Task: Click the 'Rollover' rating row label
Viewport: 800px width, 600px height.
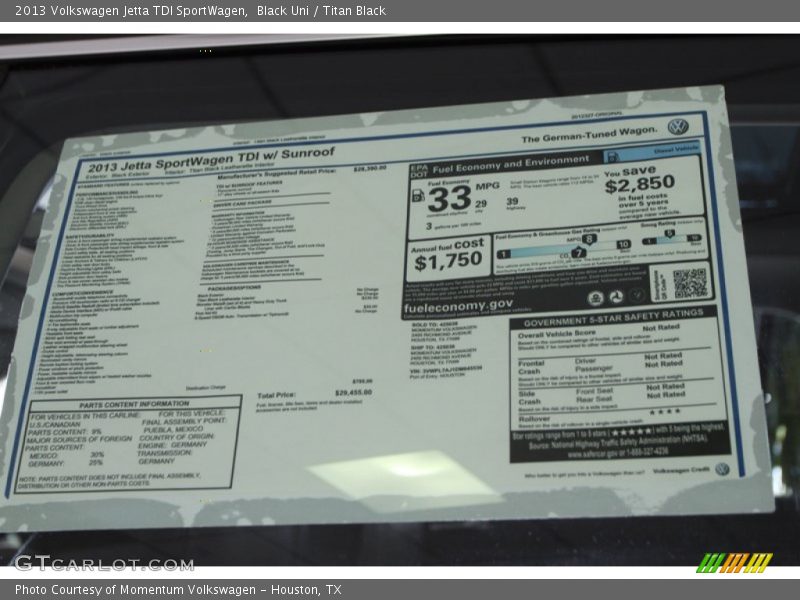Action: click(x=534, y=418)
